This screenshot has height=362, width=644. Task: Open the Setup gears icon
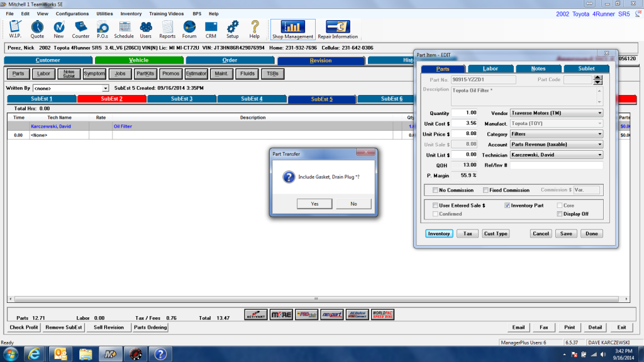233,29
